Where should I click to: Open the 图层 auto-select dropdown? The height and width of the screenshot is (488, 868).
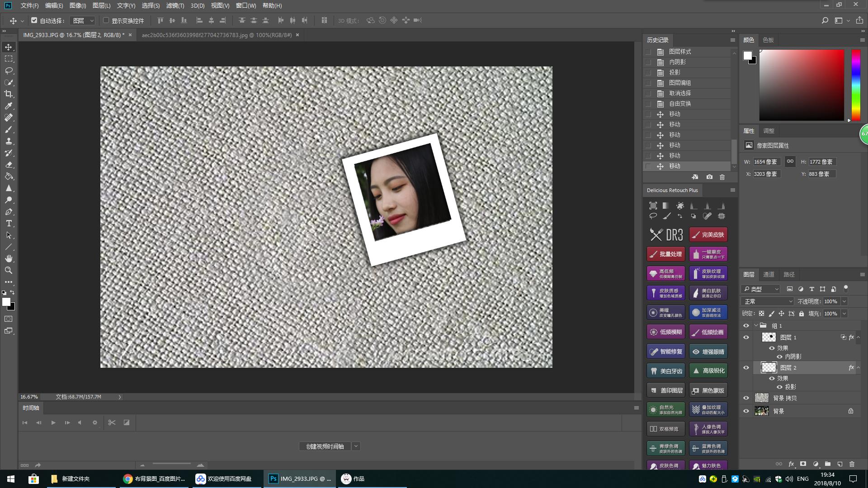pyautogui.click(x=83, y=20)
